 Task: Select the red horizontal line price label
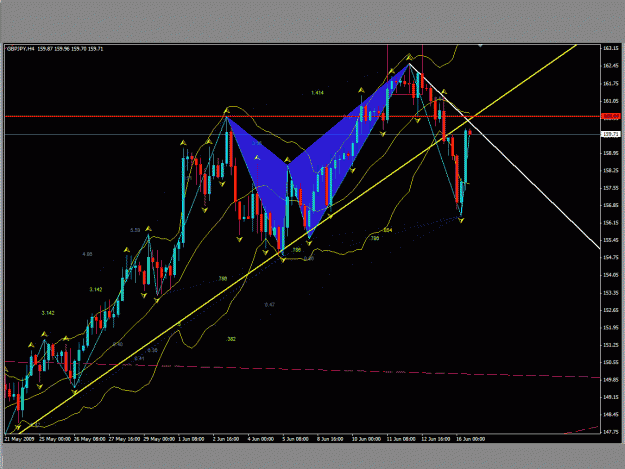point(611,116)
